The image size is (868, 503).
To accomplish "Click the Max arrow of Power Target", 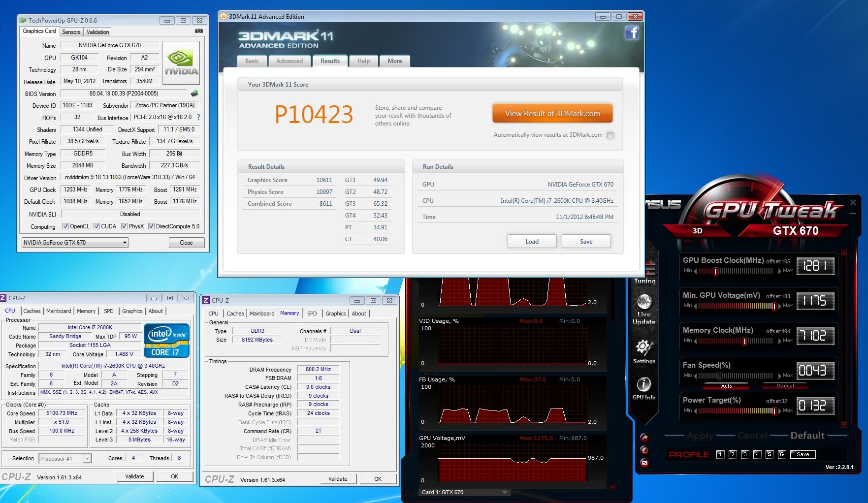I will click(780, 411).
